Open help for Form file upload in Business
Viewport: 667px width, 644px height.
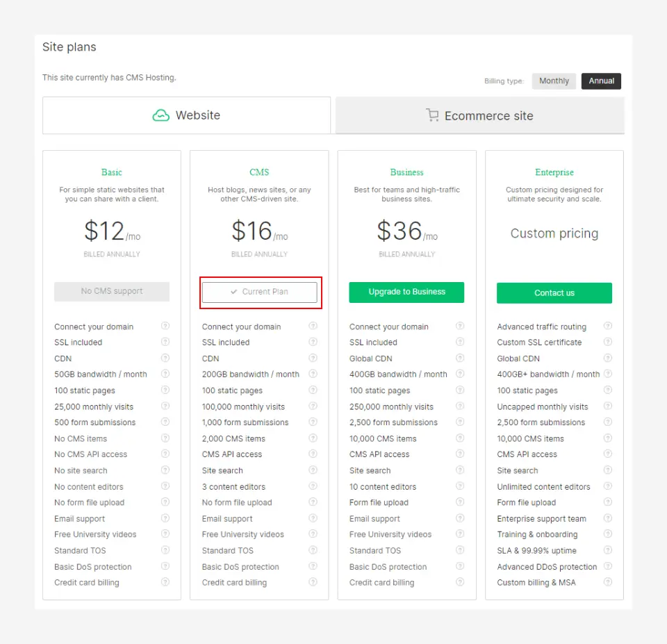tap(460, 502)
